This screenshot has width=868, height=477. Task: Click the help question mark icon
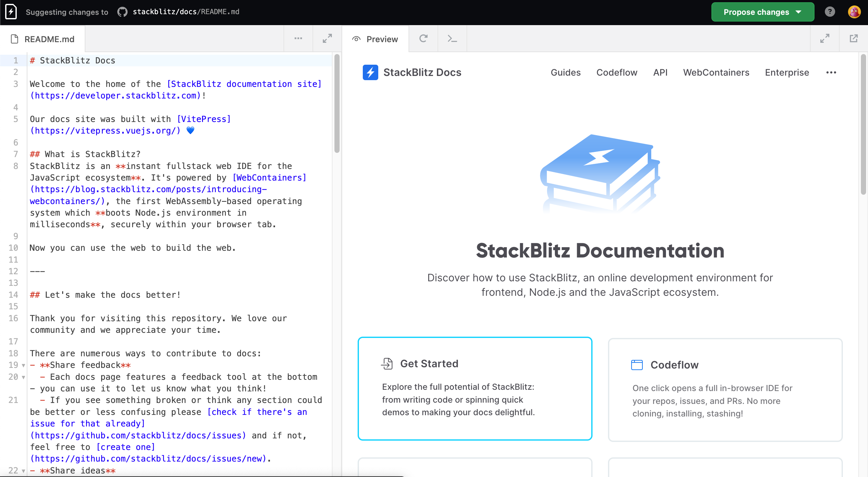coord(830,12)
